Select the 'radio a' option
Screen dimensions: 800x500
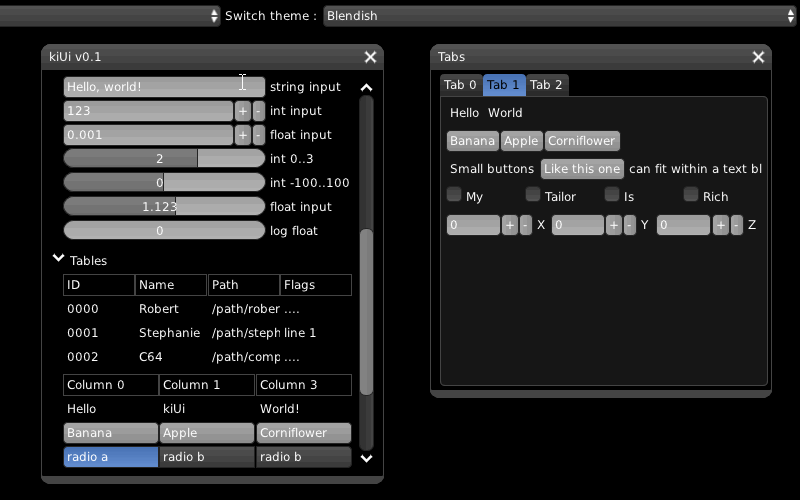coord(111,457)
